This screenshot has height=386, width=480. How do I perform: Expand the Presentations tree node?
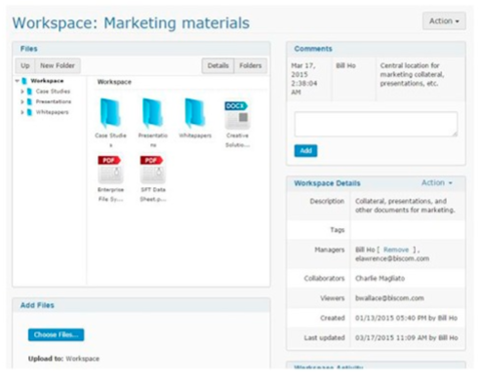pyautogui.click(x=22, y=102)
